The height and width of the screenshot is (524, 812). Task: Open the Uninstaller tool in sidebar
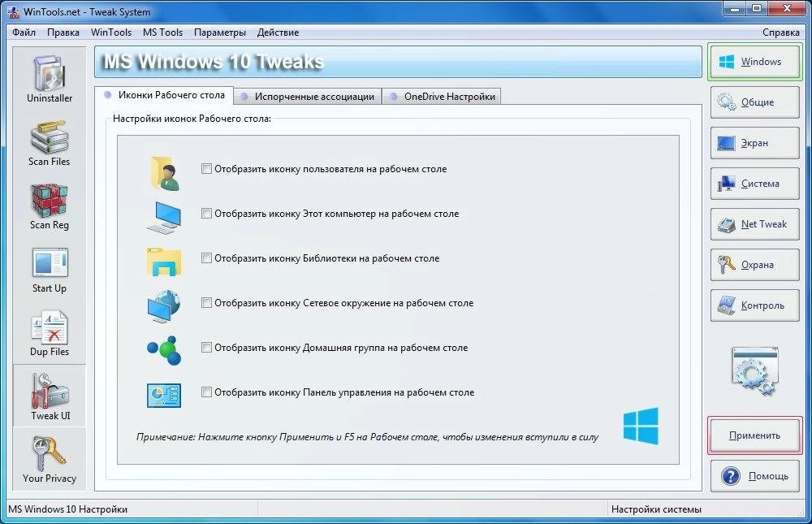point(50,79)
